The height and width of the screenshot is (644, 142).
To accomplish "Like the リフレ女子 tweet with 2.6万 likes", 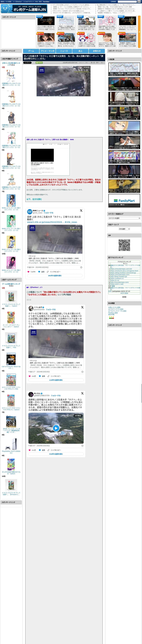I will point(30,376).
